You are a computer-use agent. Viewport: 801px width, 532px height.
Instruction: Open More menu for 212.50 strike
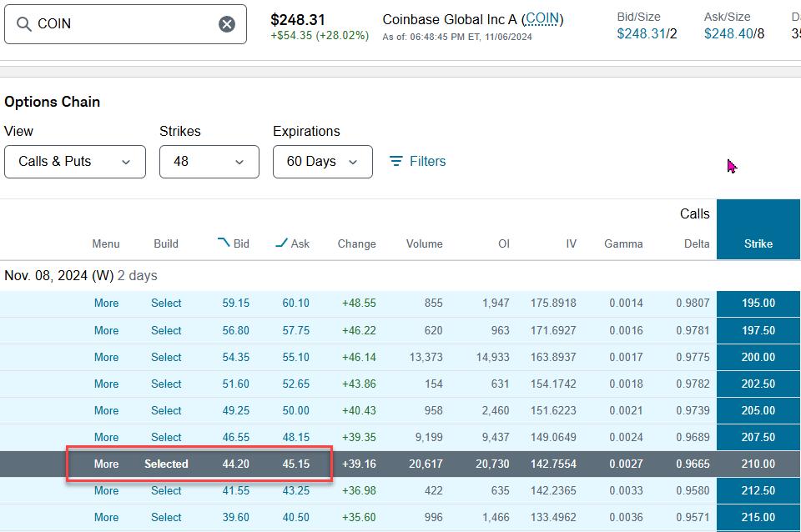coord(106,490)
